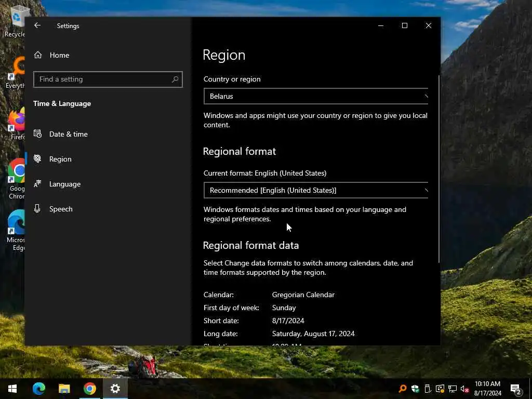Screen dimensions: 532x399
Task: Select Region in the sidebar
Action: 108,159
